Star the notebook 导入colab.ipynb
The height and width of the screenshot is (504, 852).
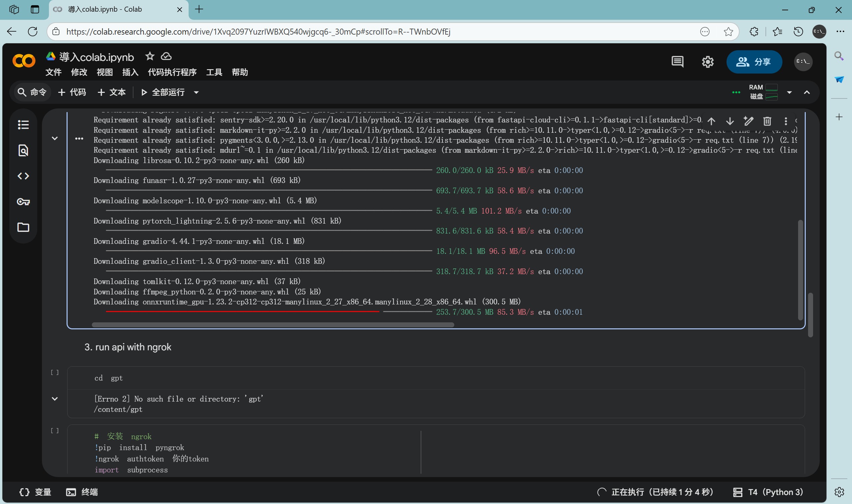point(149,56)
